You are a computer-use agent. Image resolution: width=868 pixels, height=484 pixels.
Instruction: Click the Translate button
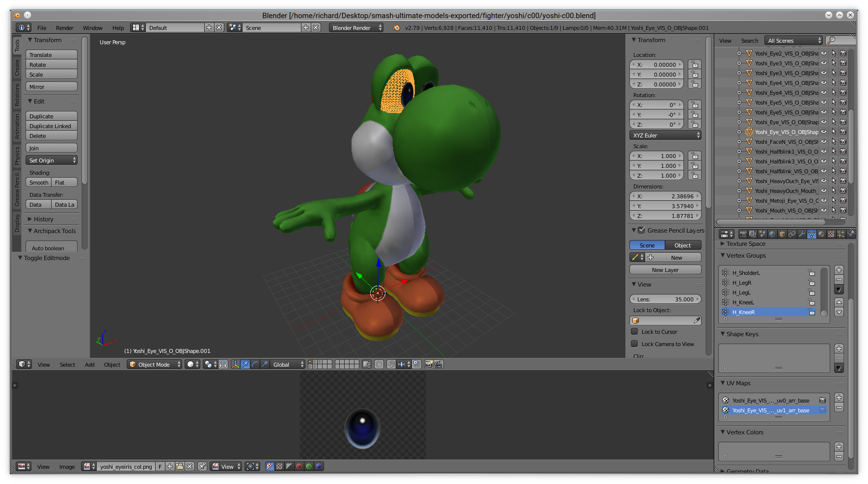click(x=52, y=54)
